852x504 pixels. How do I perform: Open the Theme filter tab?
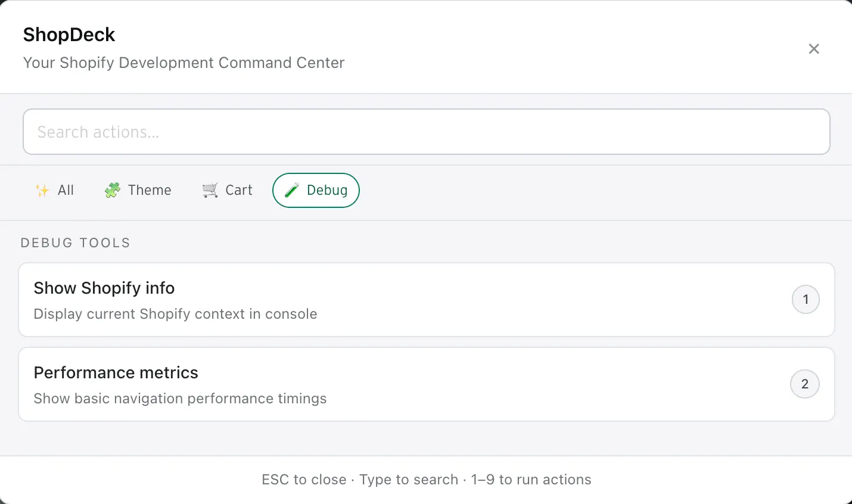click(138, 190)
